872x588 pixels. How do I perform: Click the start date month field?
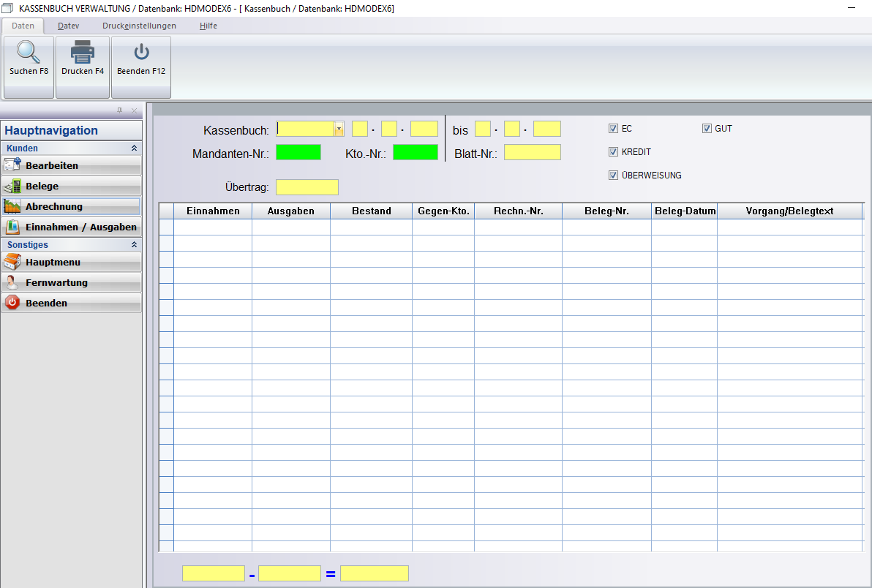(x=388, y=129)
